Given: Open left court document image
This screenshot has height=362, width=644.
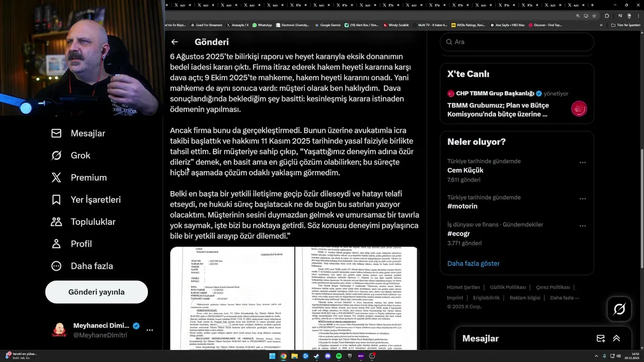Looking at the screenshot, I should click(x=232, y=298).
